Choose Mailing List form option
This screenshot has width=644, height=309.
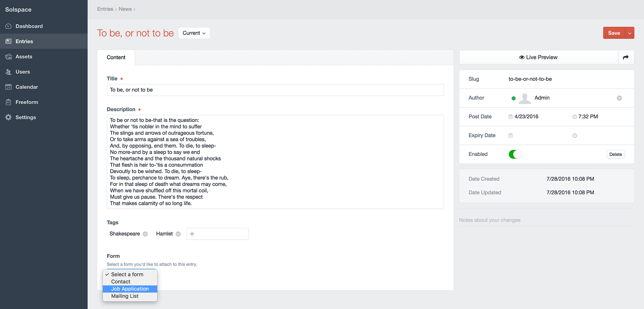(x=125, y=296)
